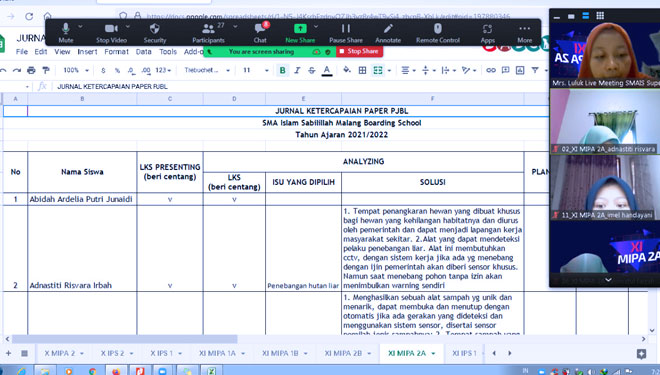Insert a chart
The image size is (660, 375).
coord(520,70)
